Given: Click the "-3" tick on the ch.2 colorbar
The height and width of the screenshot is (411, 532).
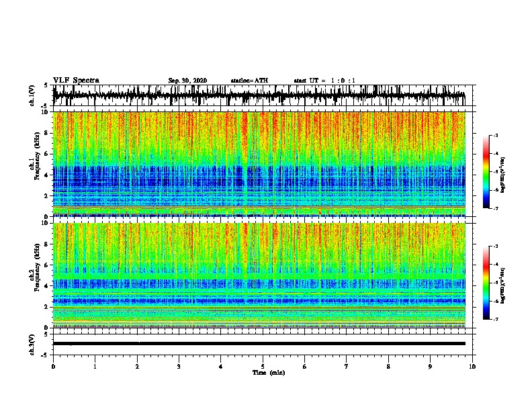Looking at the screenshot, I should [x=496, y=246].
